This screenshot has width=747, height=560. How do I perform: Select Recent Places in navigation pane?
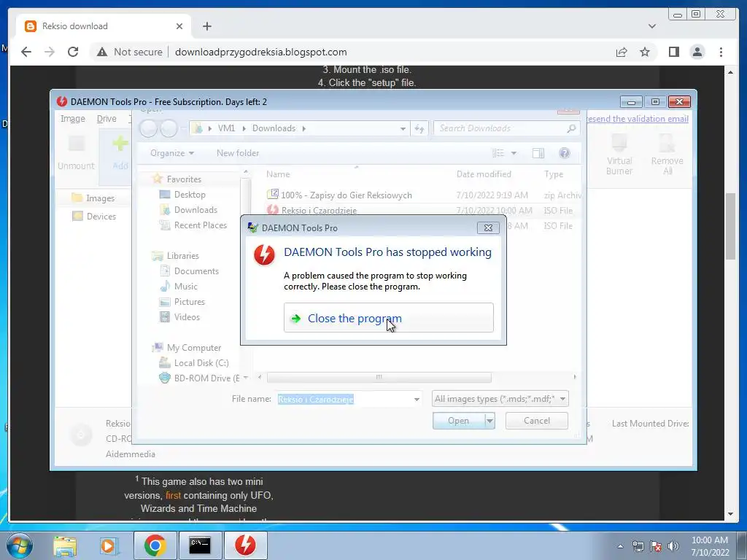coord(200,225)
